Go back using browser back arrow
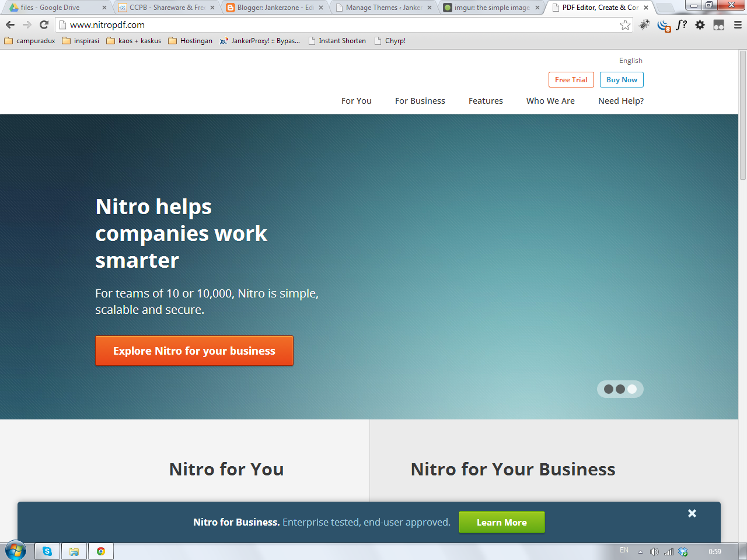 (x=10, y=24)
